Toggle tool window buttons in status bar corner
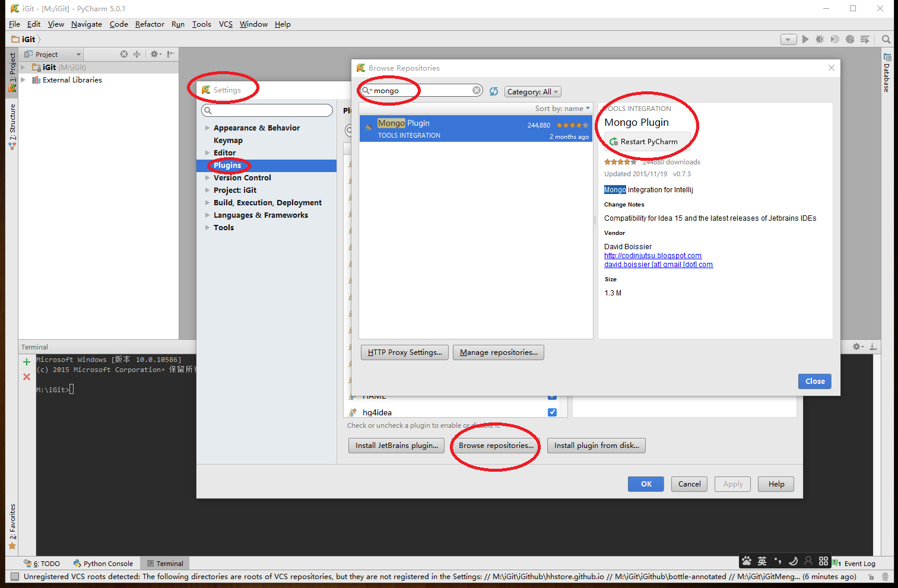 pyautogui.click(x=15, y=577)
